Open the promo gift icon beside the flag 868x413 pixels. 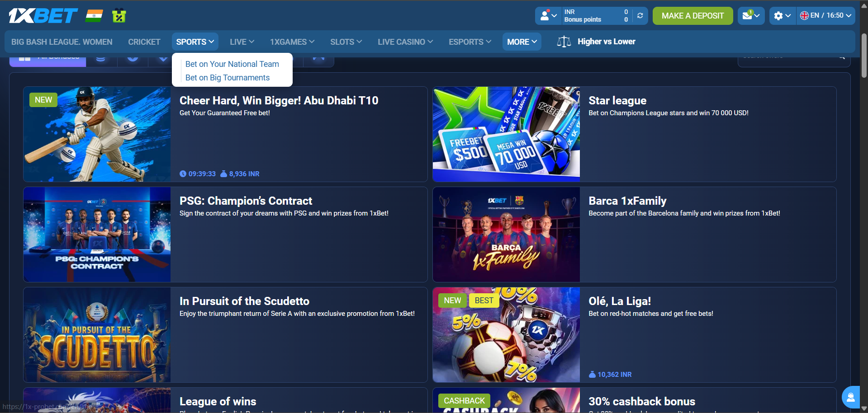(118, 15)
